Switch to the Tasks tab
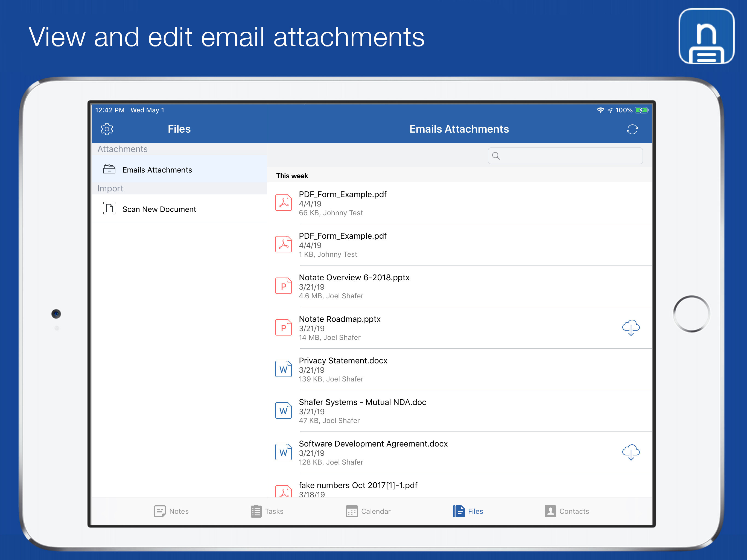 (x=267, y=511)
